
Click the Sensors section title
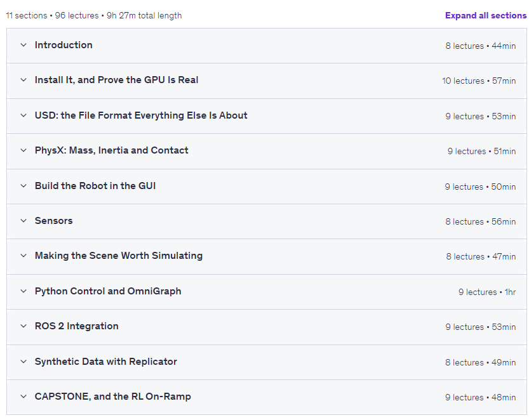click(53, 221)
